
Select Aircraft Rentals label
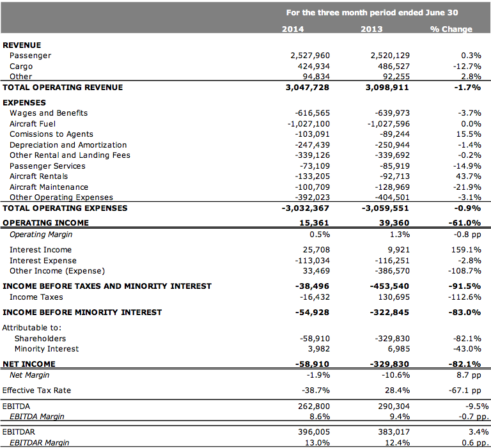coord(38,176)
